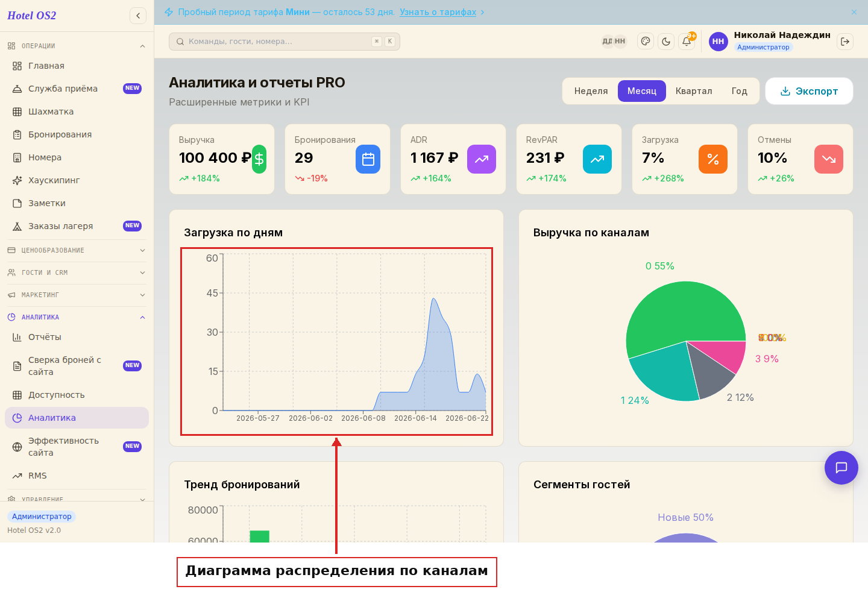Close the trial period banner
The width and height of the screenshot is (868, 601).
coord(854,12)
